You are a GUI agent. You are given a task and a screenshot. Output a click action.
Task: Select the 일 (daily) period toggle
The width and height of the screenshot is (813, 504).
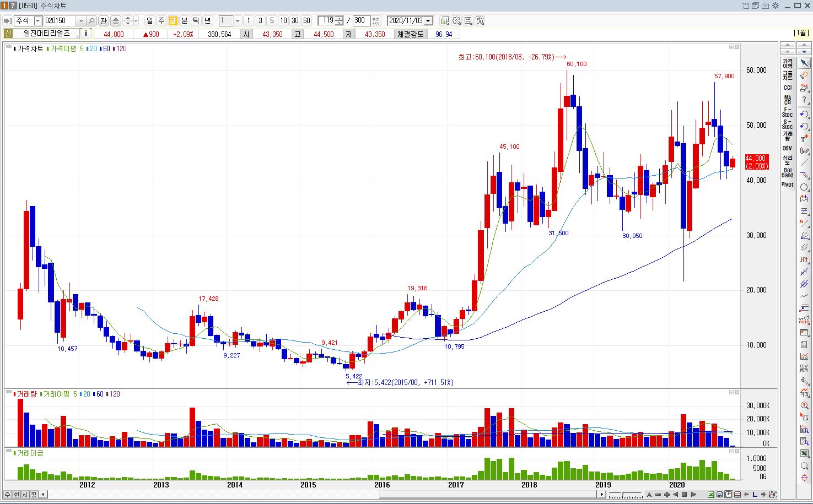[x=149, y=20]
